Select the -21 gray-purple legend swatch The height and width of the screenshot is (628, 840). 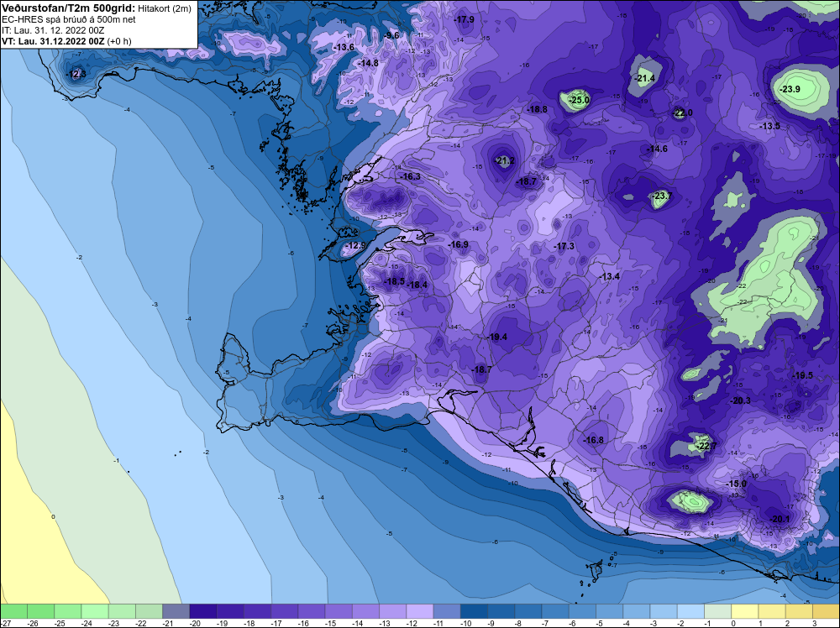coord(176,611)
